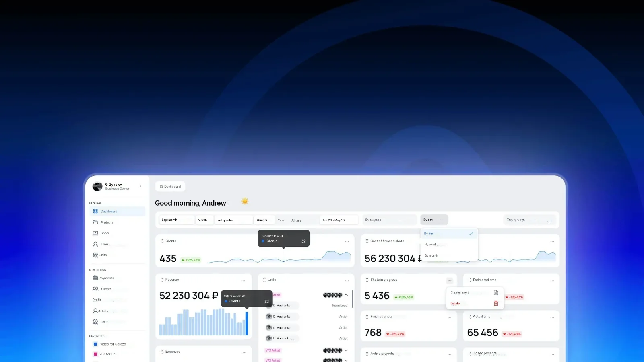Click the drag handle on Estimated time card

click(x=469, y=280)
